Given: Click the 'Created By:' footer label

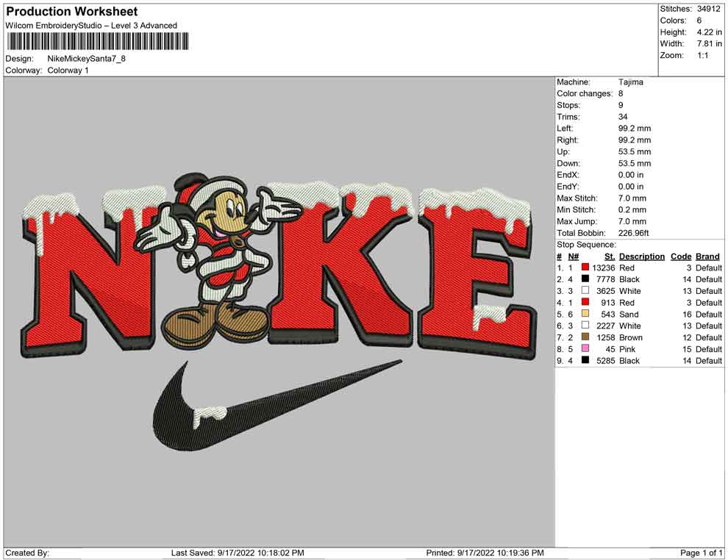Looking at the screenshot, I should click(x=27, y=553).
